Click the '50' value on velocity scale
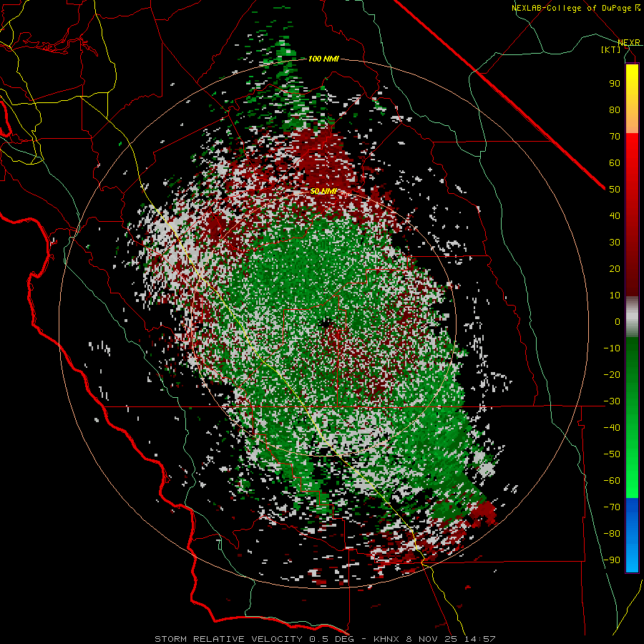 point(615,190)
